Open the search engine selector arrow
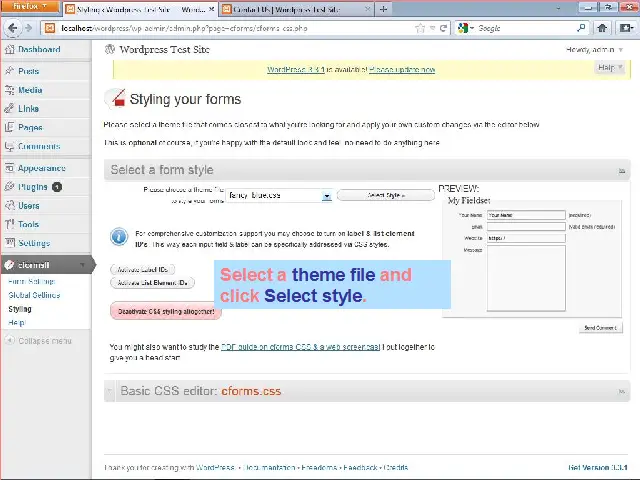 click(471, 28)
